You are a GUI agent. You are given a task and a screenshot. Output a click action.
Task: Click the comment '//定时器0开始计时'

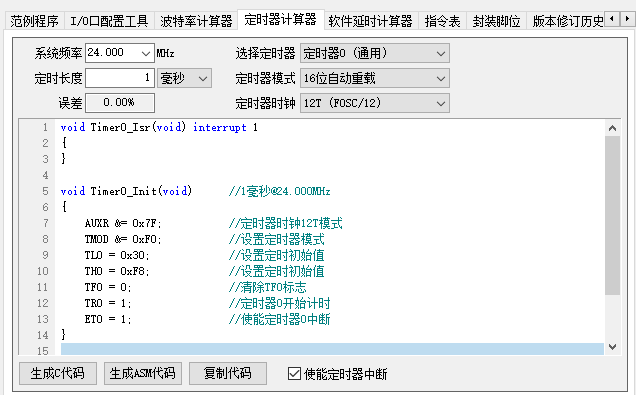[279, 303]
